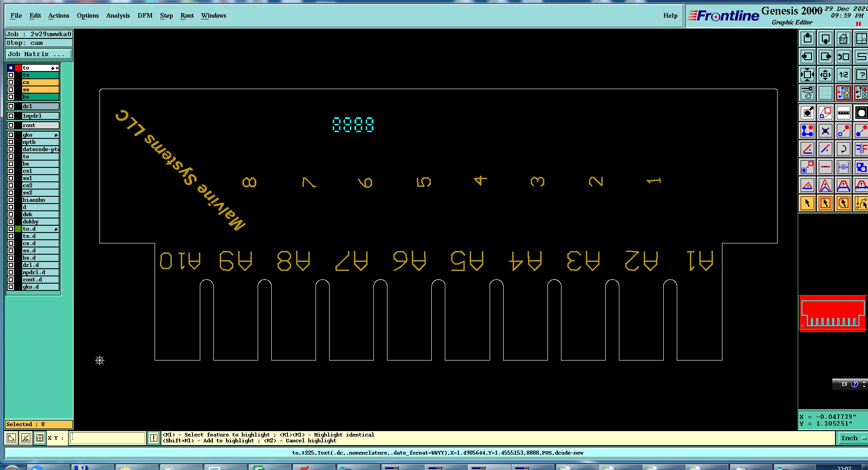Open the Inch units dropdown

point(852,438)
